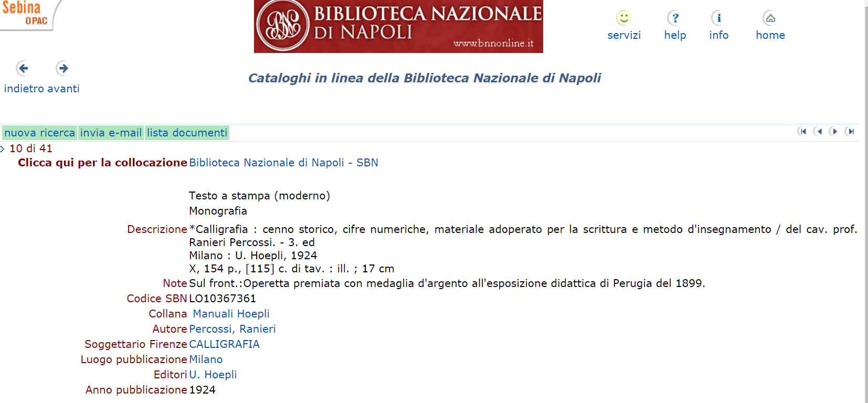This screenshot has width=868, height=403.
Task: Click the vertical page scrollbar
Action: tap(865, 210)
